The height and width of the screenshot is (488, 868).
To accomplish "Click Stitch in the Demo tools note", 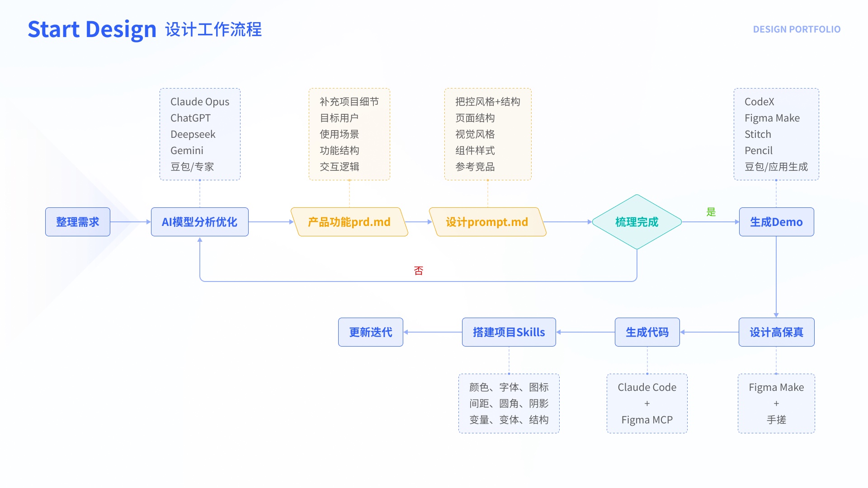I will (x=758, y=134).
